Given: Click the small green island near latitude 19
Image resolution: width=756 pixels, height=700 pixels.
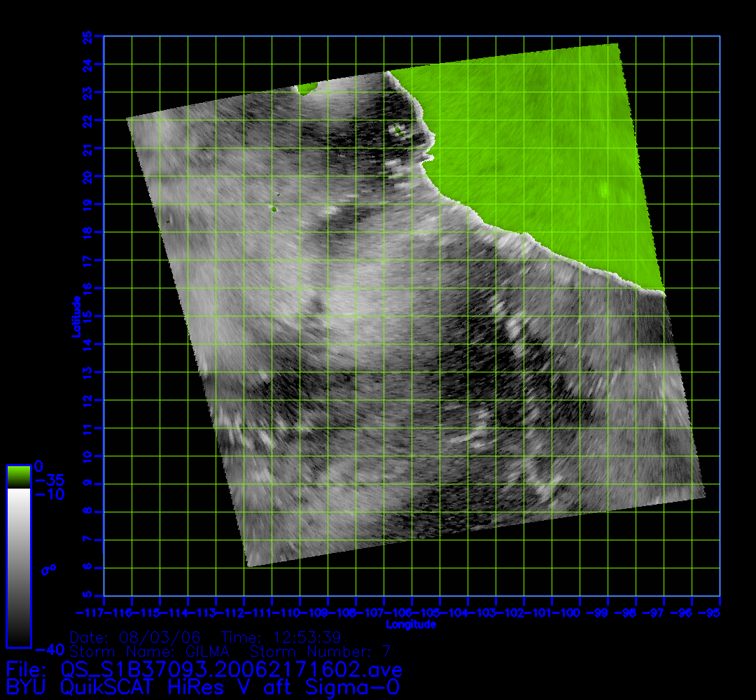Looking at the screenshot, I should [274, 209].
